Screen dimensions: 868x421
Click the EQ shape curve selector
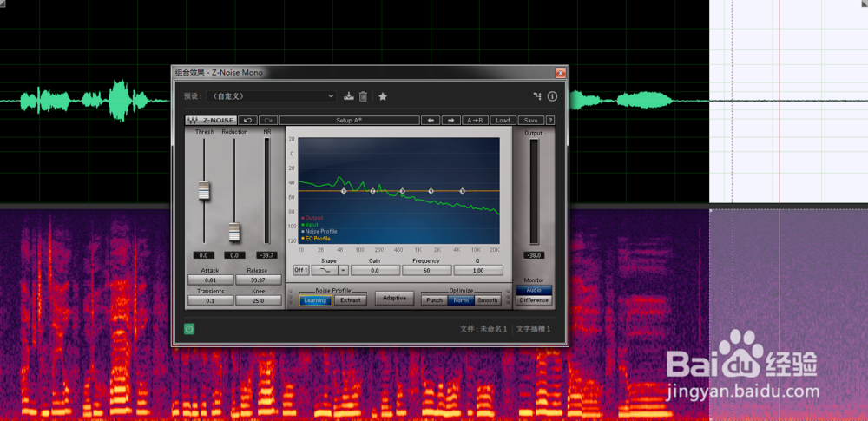pos(325,270)
